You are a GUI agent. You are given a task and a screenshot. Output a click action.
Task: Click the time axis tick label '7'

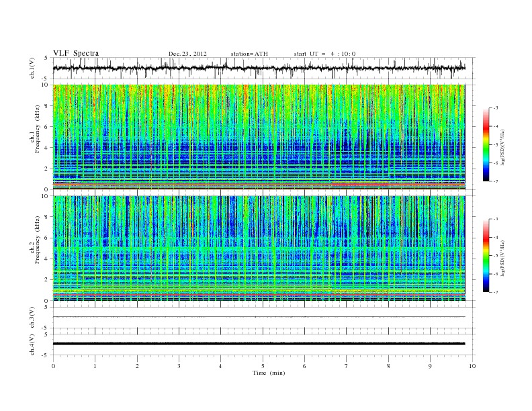coord(347,366)
